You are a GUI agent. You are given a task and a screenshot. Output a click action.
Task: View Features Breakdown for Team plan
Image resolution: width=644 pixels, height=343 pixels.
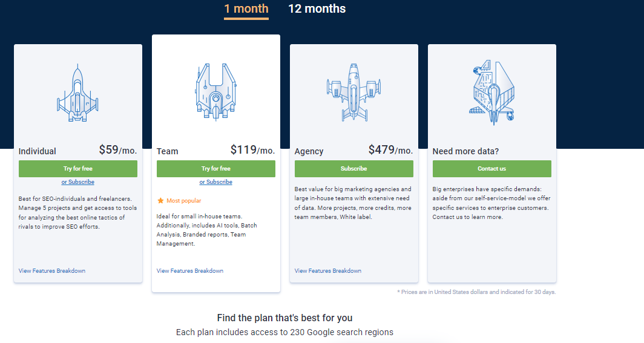[190, 271]
